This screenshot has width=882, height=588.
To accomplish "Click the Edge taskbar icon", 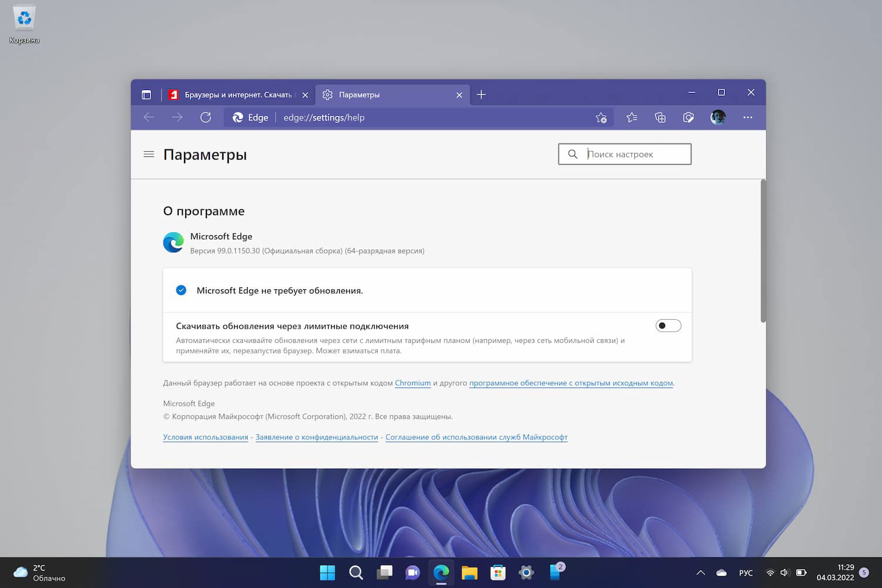I will [x=441, y=572].
